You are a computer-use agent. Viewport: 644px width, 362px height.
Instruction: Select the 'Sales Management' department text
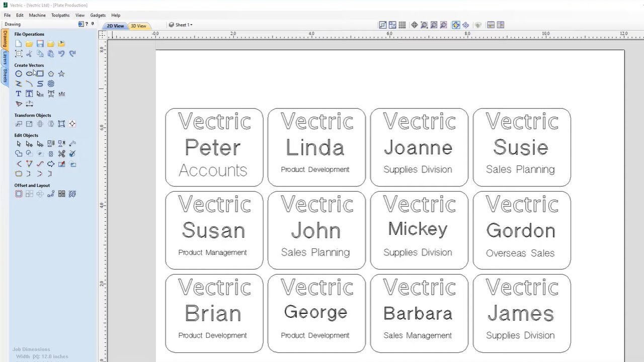click(x=418, y=335)
